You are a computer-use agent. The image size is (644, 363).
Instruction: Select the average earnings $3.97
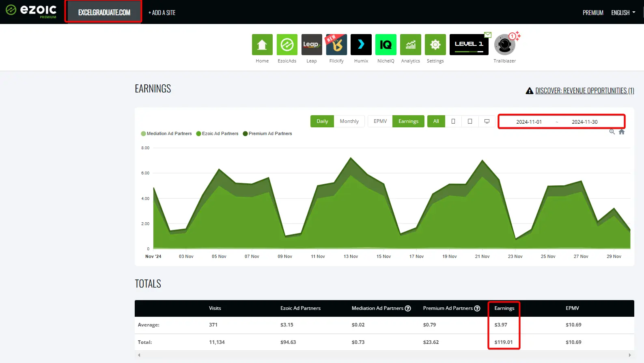(x=501, y=325)
